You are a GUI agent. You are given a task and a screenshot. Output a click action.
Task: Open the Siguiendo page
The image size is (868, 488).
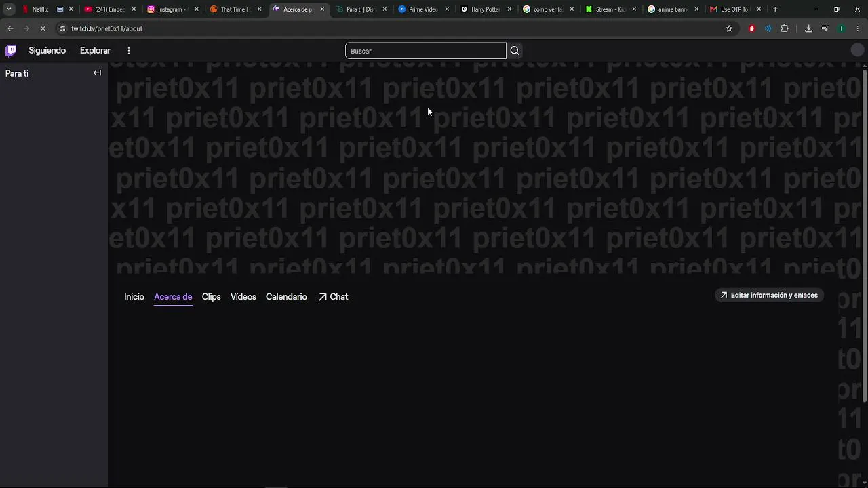click(x=47, y=51)
